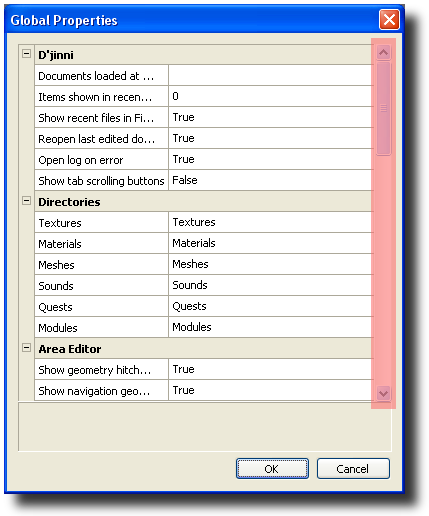Select Show tab scrolling buttons value False
Viewport: 429px width, 516px height.
point(271,180)
